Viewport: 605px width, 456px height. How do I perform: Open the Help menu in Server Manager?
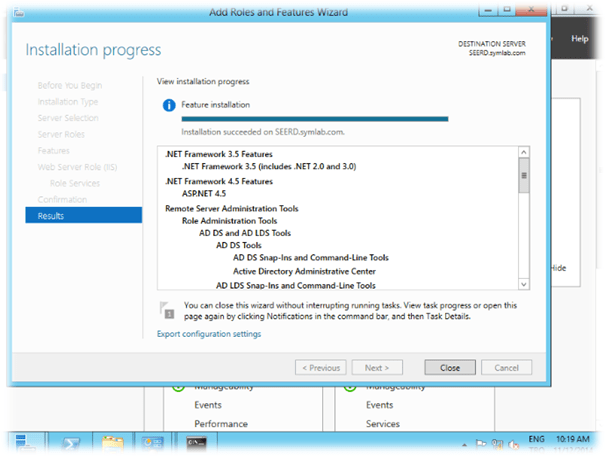pyautogui.click(x=579, y=38)
